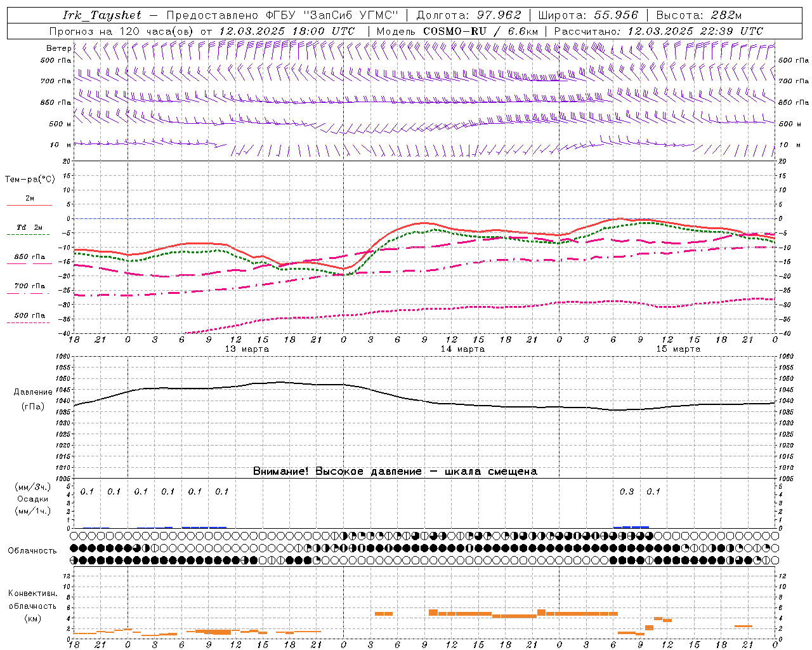Screen dimensions: 812x650
Task: Click the 15 марта date label
Action: [x=679, y=349]
